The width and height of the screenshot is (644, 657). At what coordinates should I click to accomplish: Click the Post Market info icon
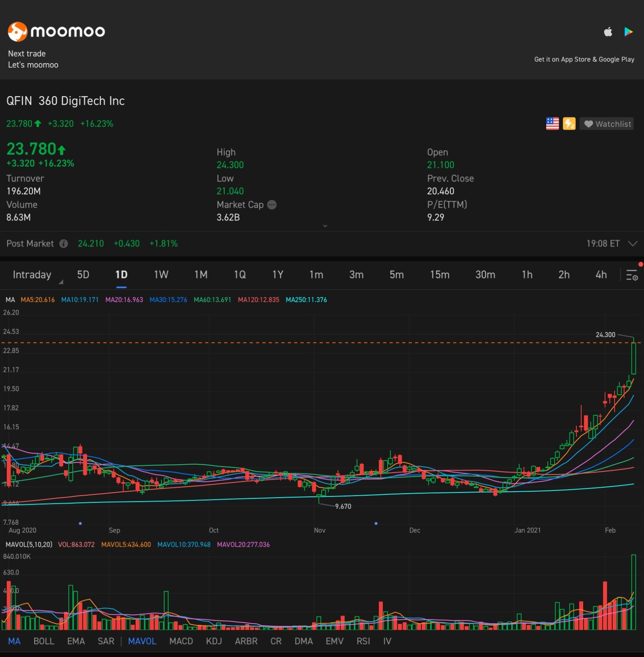coord(64,243)
